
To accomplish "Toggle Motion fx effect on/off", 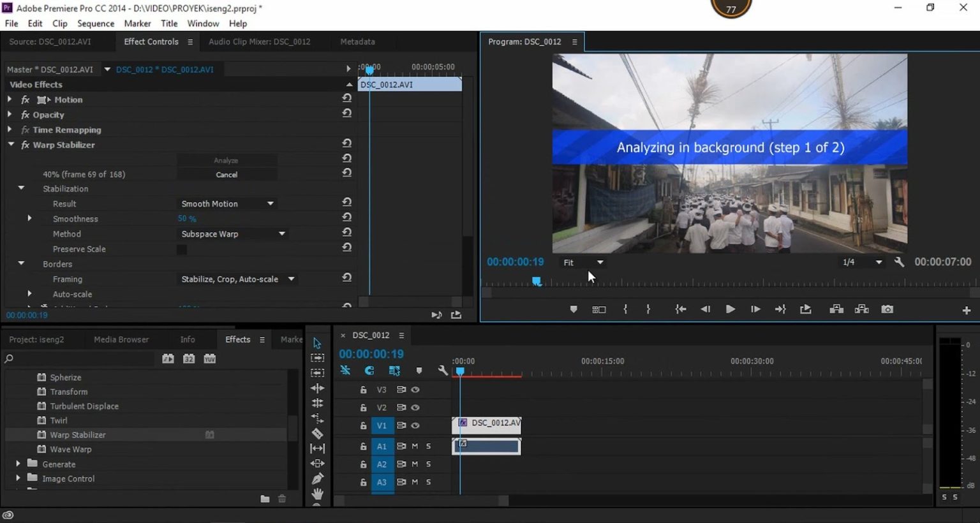I will [26, 99].
